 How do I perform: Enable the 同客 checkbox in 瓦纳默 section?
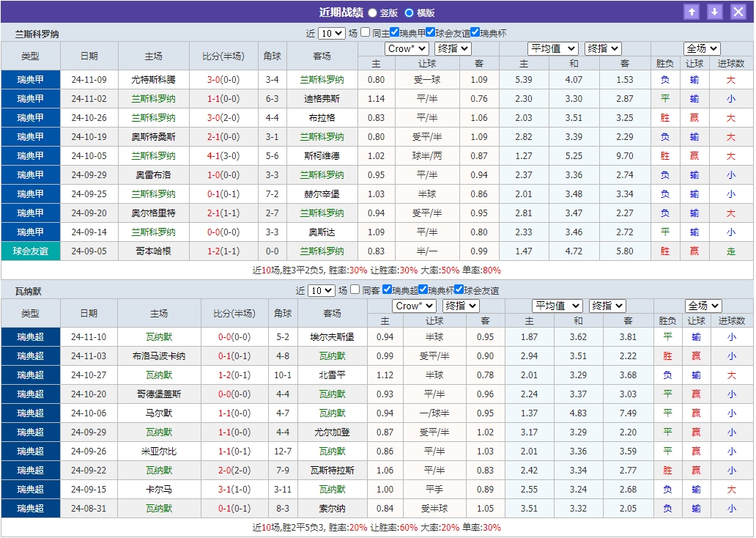[356, 290]
